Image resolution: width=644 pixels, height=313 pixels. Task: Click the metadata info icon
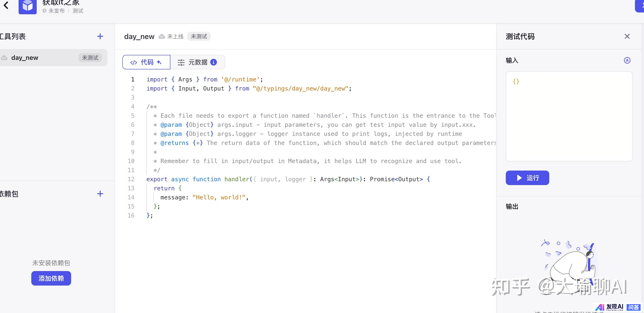213,62
